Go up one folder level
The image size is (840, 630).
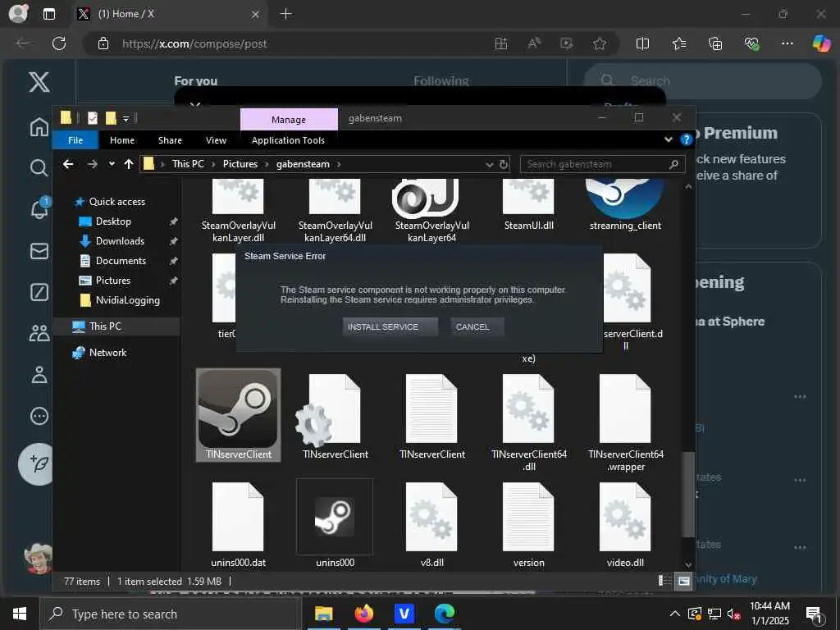[129, 164]
